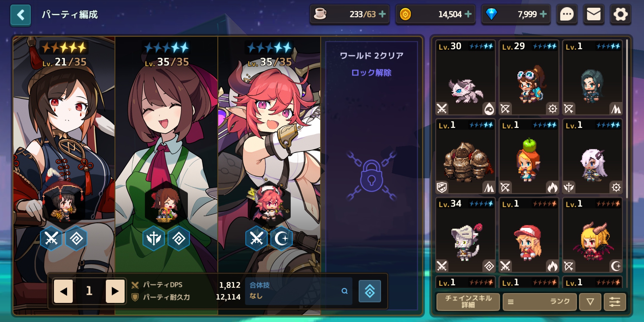This screenshot has height=322, width=644.
Task: Open チェインスキル詳細 button
Action: click(x=468, y=302)
